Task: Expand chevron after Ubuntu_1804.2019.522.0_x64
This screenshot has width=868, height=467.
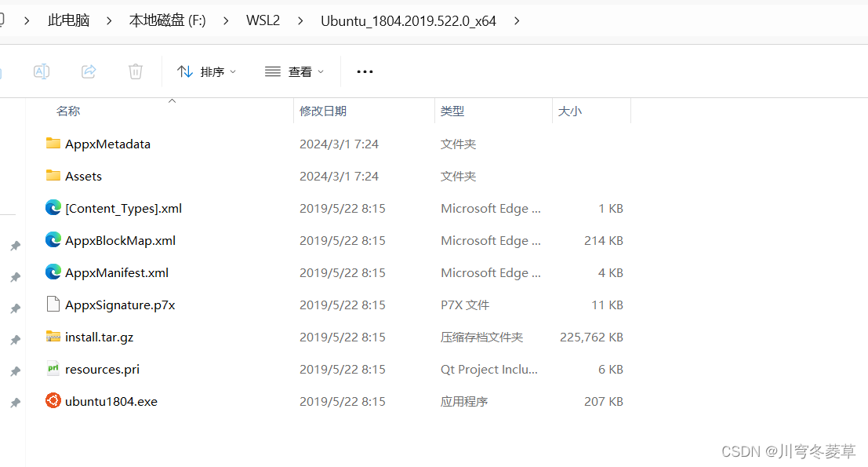Action: 517,20
